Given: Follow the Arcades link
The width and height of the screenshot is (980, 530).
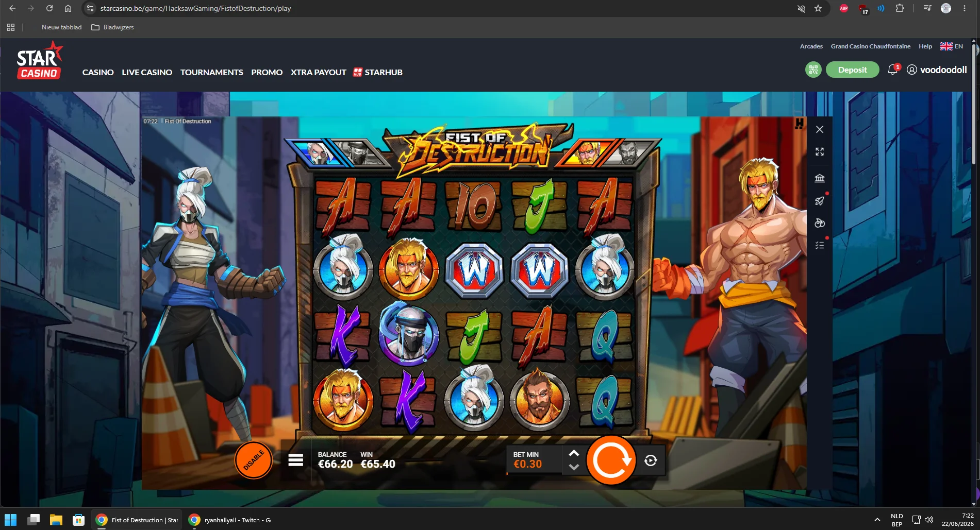Looking at the screenshot, I should 811,46.
